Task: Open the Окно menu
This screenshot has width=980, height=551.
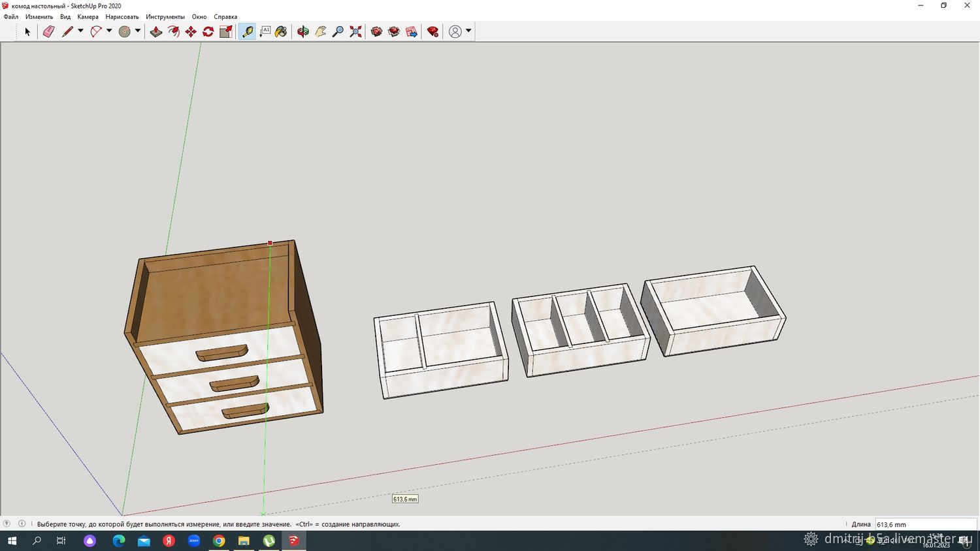Action: coord(199,17)
